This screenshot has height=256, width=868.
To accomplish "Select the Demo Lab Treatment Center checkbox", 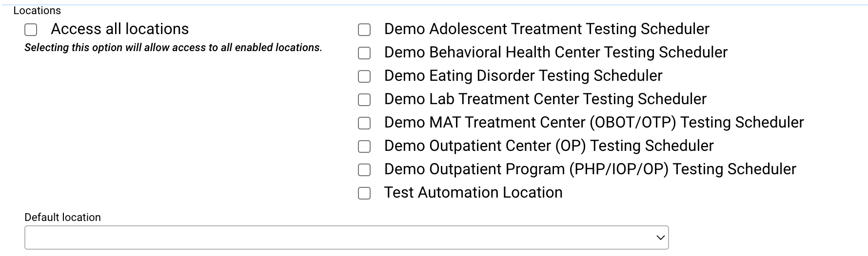I will tap(364, 100).
